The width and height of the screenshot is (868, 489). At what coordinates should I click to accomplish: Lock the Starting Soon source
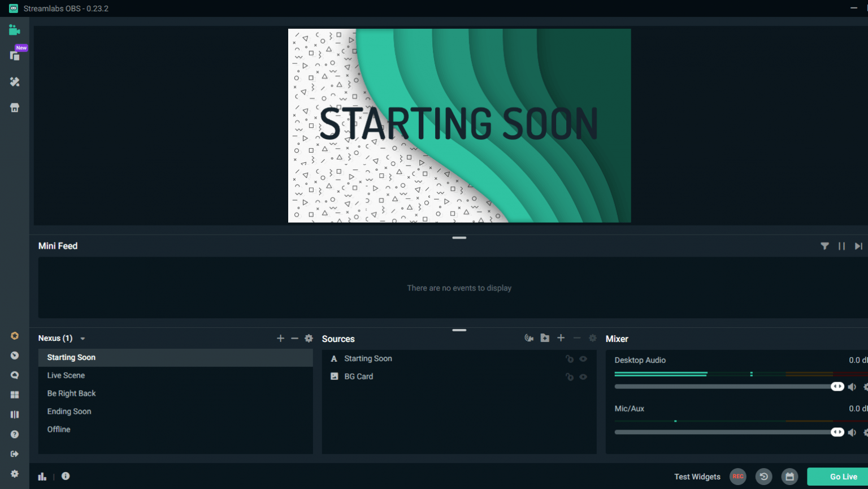pyautogui.click(x=570, y=358)
